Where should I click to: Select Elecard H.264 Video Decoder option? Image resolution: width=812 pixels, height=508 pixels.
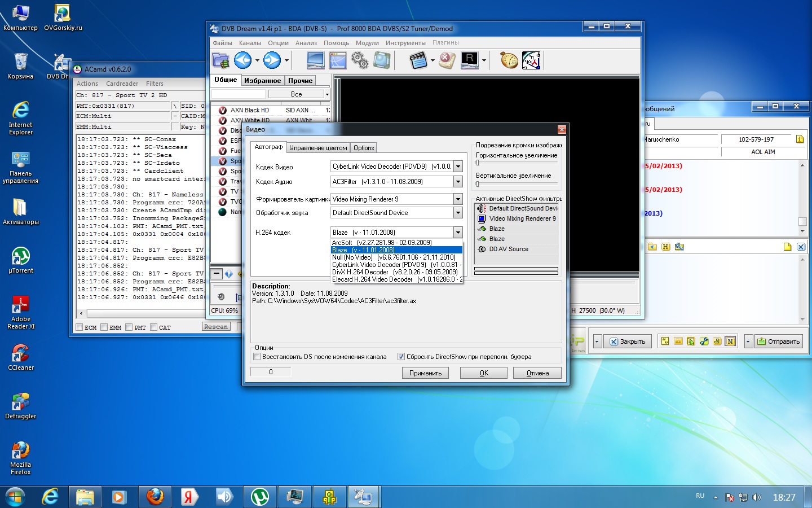(x=396, y=279)
